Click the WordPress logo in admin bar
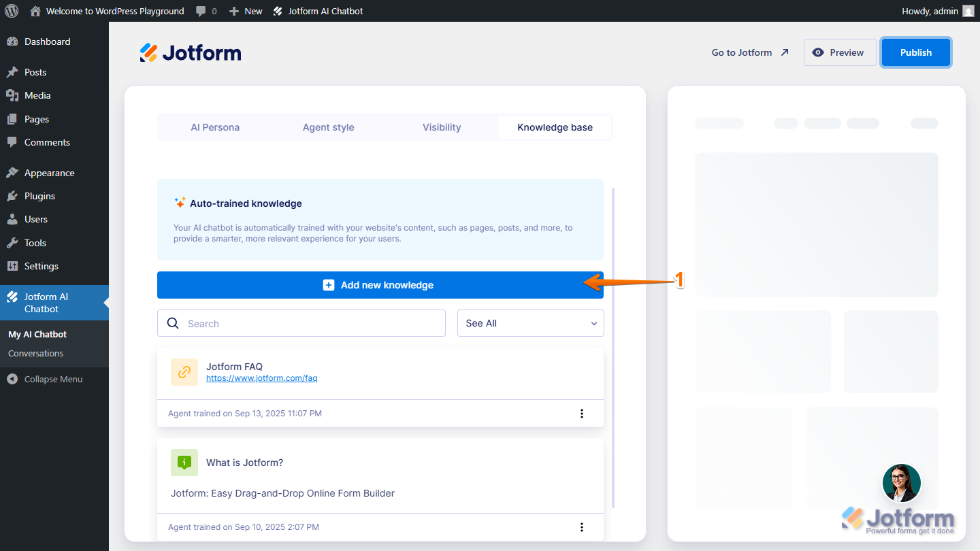 12,11
